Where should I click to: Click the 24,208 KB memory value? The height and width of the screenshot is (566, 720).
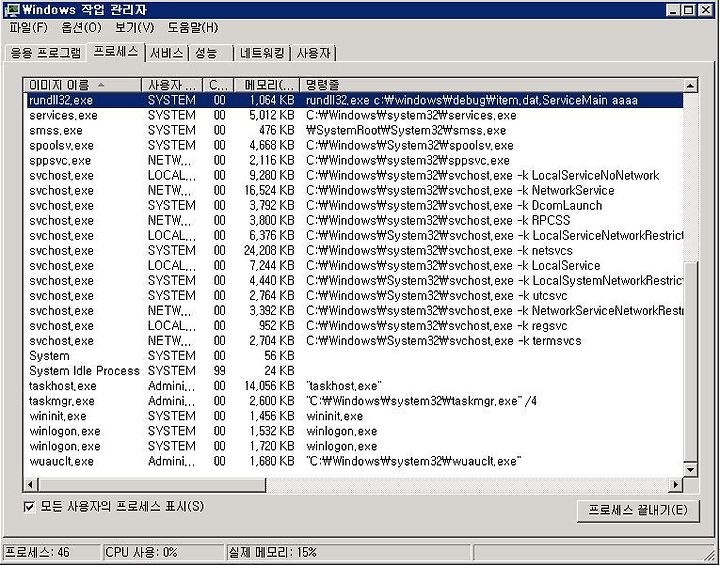269,251
